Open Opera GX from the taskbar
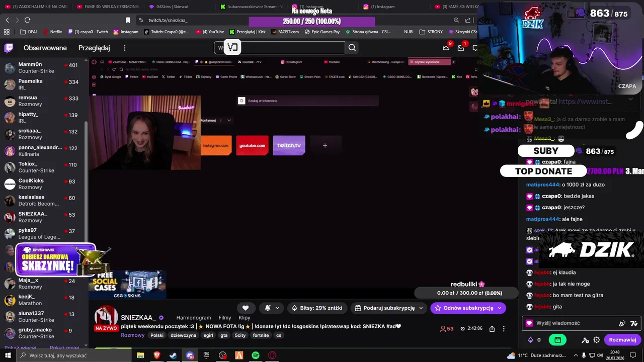The height and width of the screenshot is (362, 644). pyautogui.click(x=272, y=355)
